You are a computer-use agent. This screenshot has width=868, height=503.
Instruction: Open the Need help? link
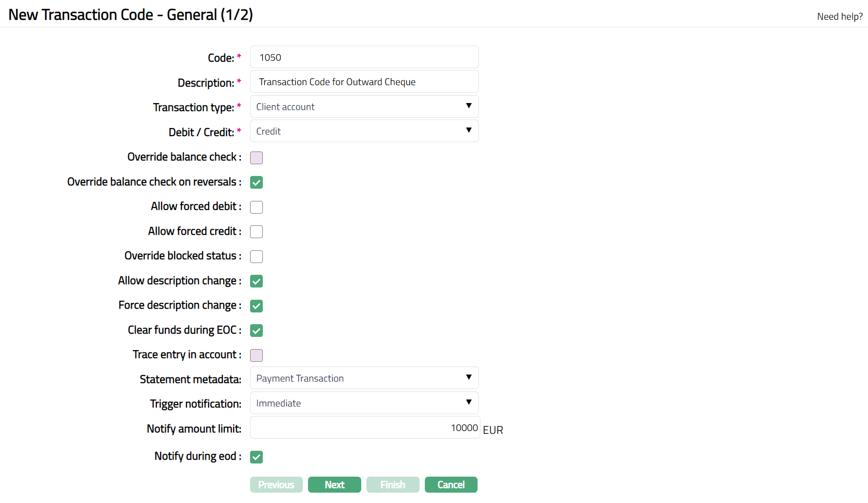[839, 16]
